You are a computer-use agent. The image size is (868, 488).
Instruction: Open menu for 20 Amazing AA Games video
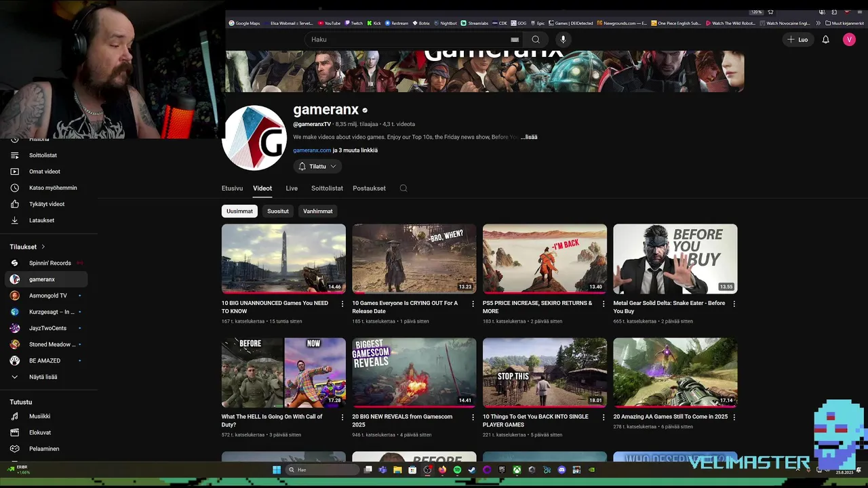pyautogui.click(x=734, y=418)
